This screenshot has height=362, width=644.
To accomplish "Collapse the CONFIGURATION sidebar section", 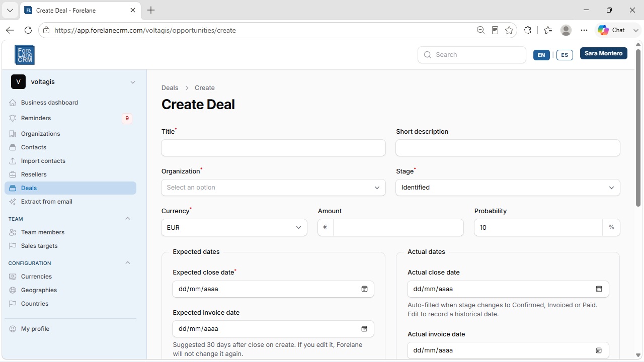I will point(128,263).
